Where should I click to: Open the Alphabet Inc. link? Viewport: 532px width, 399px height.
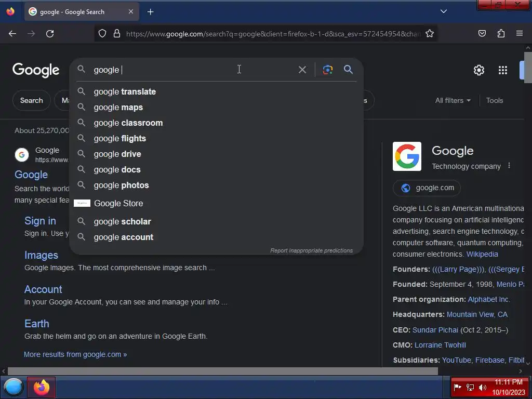tap(489, 299)
